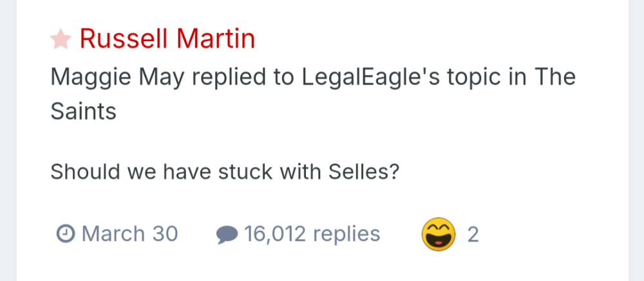The image size is (644, 281).
Task: Click the word "March" in the date
Action: pos(113,233)
